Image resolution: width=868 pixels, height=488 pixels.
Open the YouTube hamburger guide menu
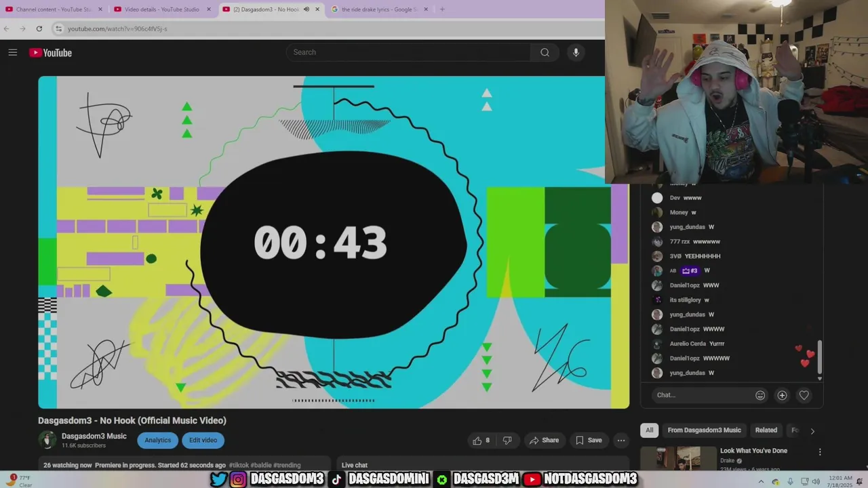pos(12,52)
